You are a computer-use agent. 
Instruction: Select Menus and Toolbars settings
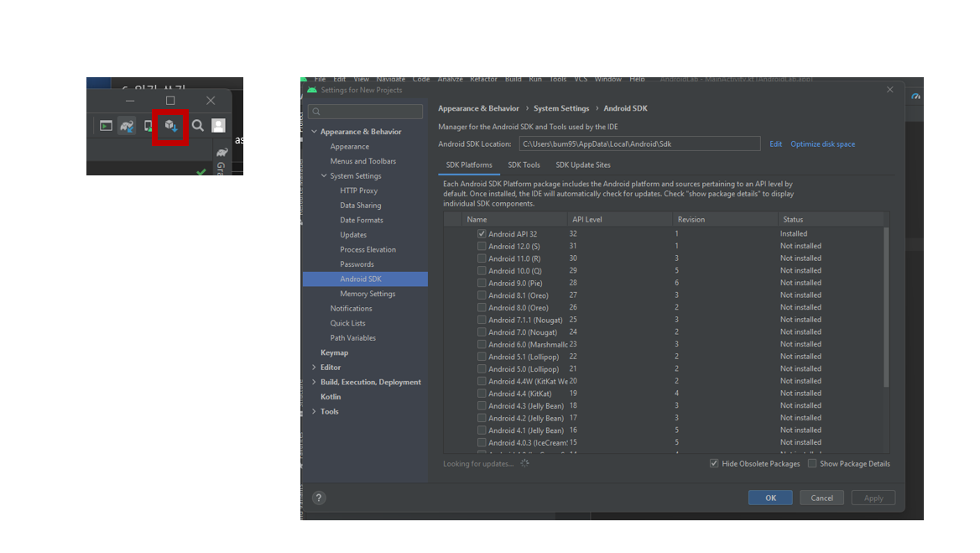tap(363, 161)
